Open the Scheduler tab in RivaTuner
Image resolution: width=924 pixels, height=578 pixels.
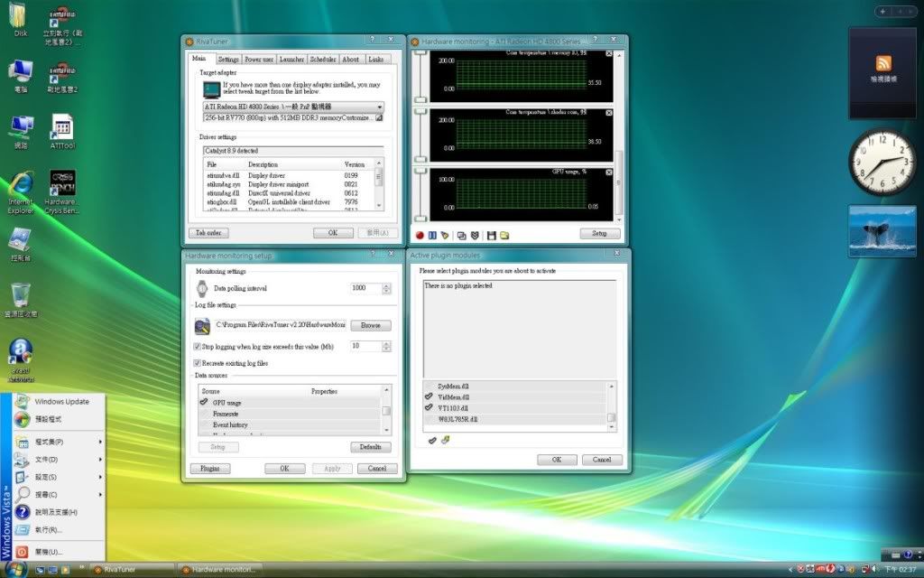click(x=323, y=60)
